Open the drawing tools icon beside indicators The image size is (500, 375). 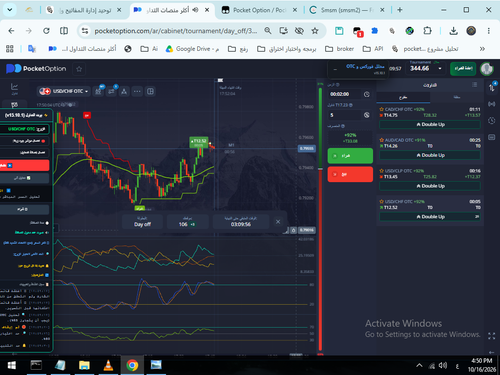124,91
